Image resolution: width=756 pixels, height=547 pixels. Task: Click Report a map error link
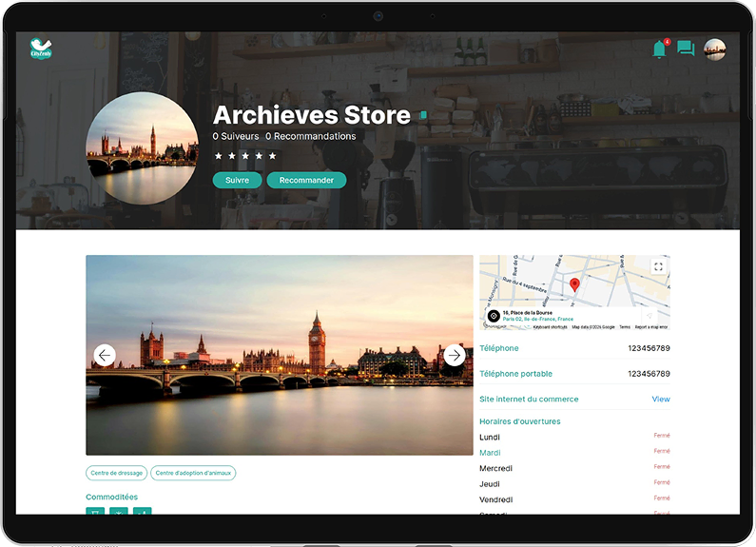[650, 327]
